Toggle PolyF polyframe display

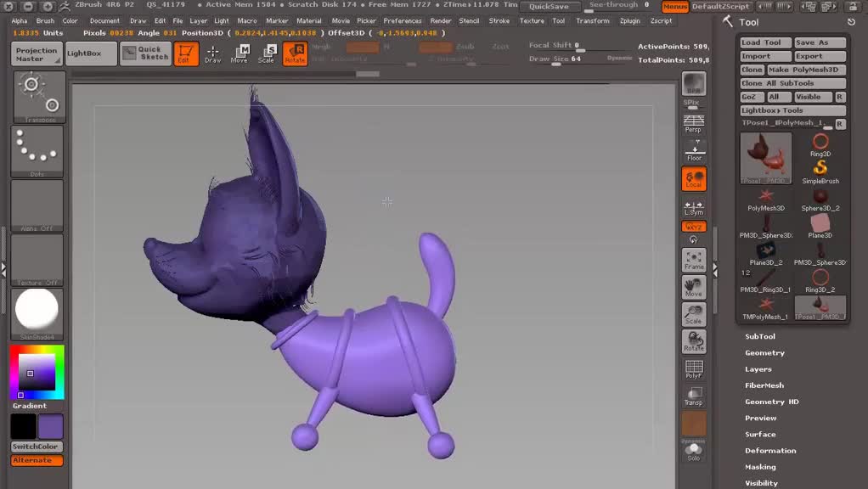(694, 368)
